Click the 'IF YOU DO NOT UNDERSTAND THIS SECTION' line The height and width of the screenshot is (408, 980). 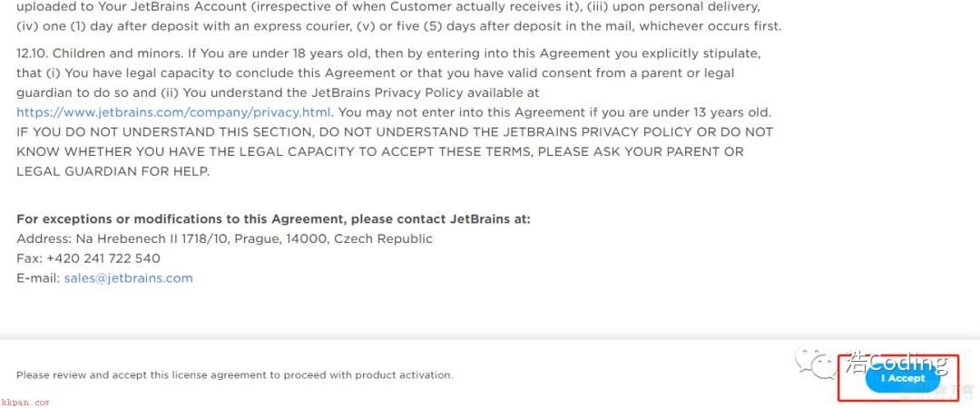[x=395, y=131]
